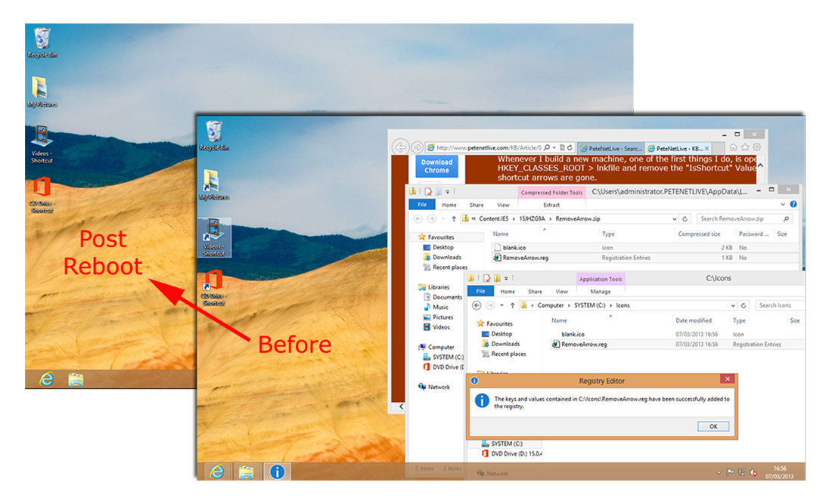The height and width of the screenshot is (504, 832).
Task: Switch to the Manage tab under Application Tools
Action: pyautogui.click(x=600, y=292)
